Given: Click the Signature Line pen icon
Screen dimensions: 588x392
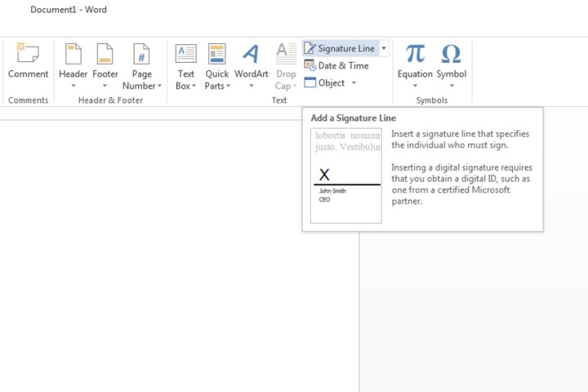Looking at the screenshot, I should click(310, 48).
